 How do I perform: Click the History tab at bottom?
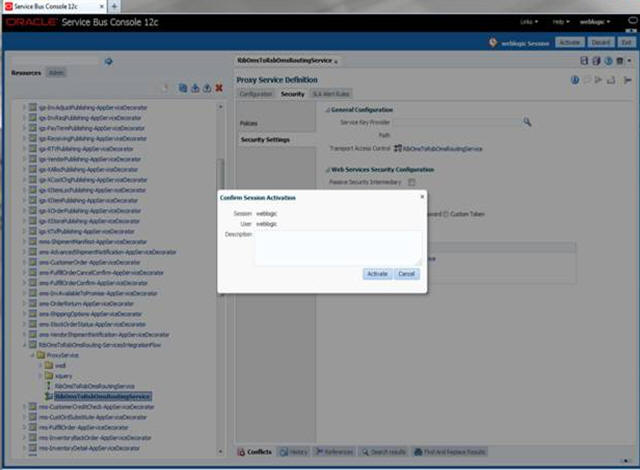(294, 452)
